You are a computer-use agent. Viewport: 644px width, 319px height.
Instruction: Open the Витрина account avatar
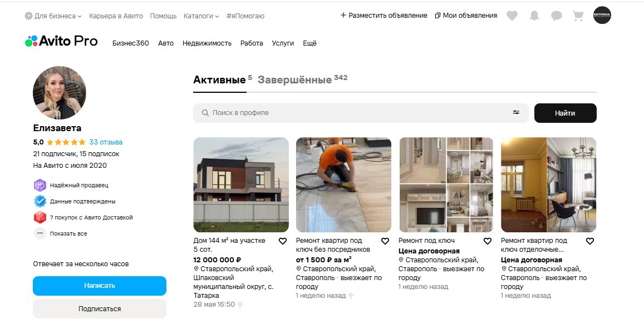coord(602,15)
